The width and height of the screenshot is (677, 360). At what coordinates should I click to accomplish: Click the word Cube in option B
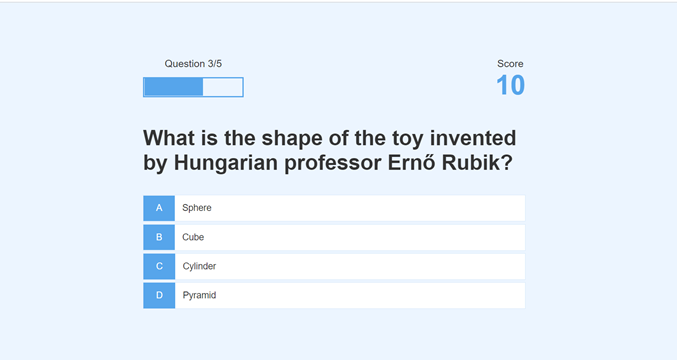(x=193, y=237)
